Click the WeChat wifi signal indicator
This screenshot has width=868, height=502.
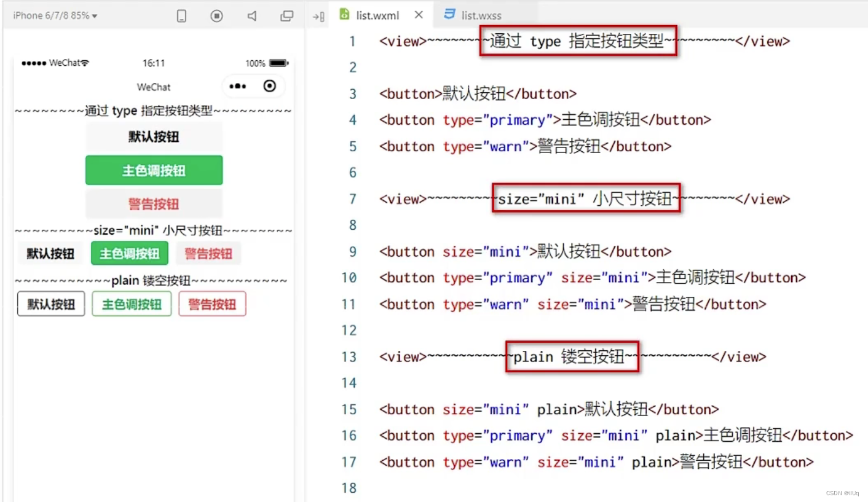click(x=55, y=63)
